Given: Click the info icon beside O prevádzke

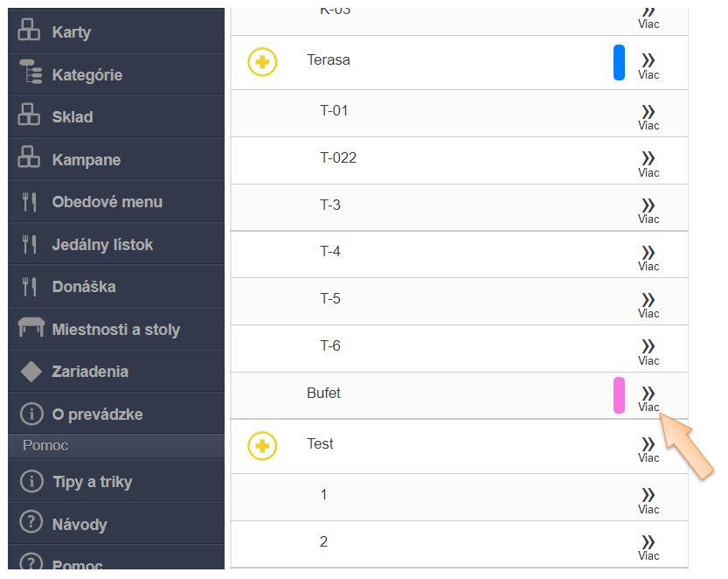Looking at the screenshot, I should (x=31, y=414).
